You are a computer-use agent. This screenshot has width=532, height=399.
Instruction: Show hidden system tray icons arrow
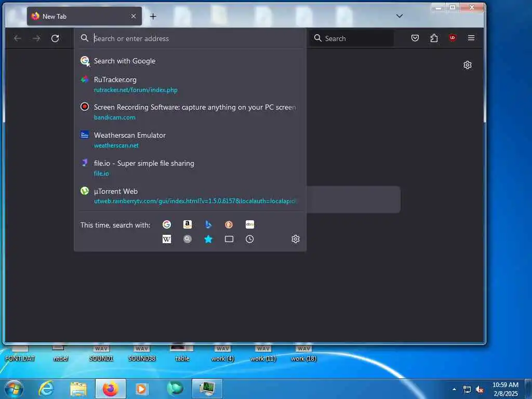[454, 389]
